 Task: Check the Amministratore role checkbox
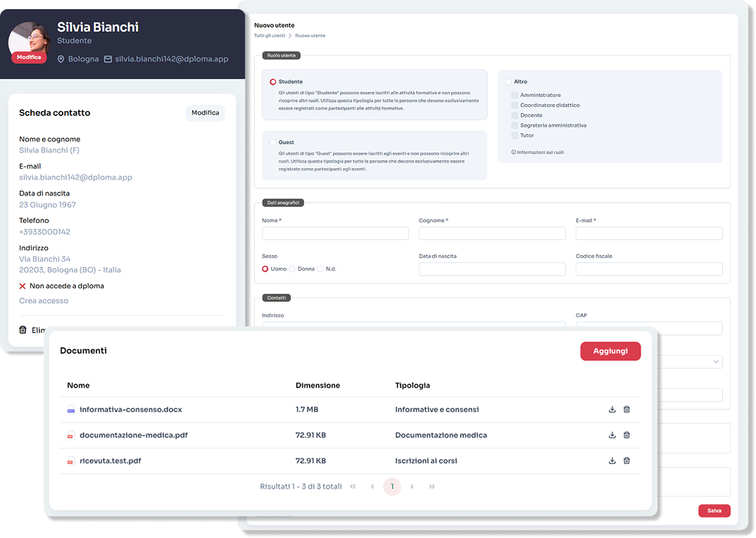pyautogui.click(x=515, y=96)
